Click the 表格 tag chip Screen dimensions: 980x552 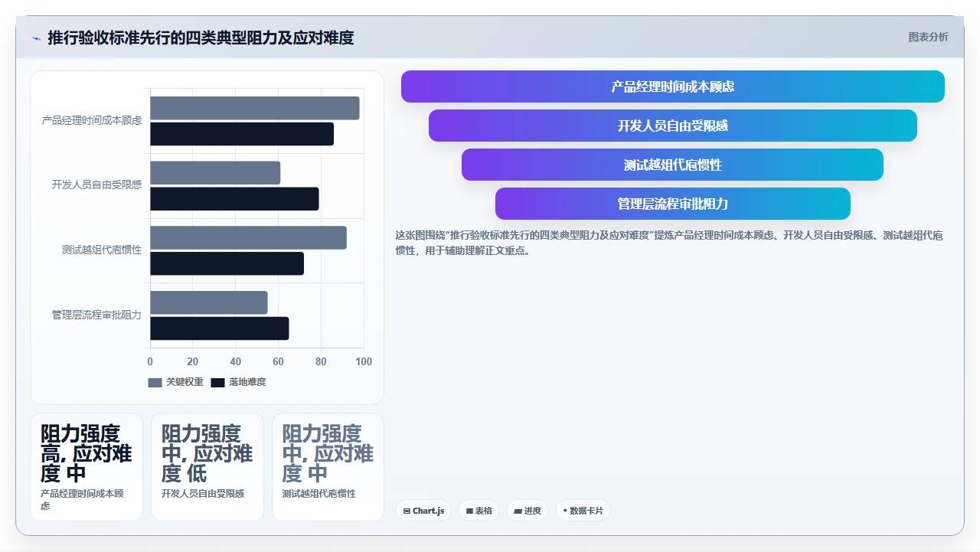479,511
